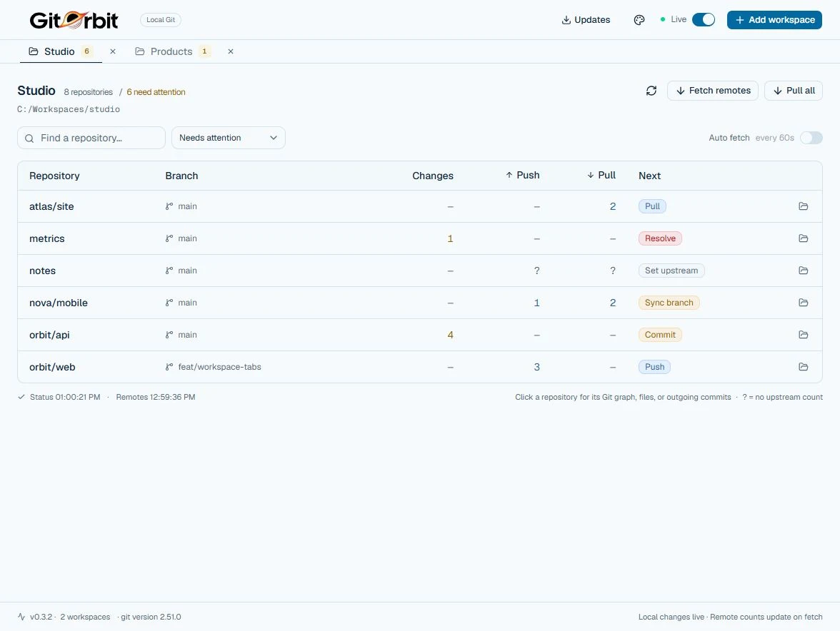Click the C:/Workspaces/studio path
Viewport: 840px width, 631px height.
(x=69, y=109)
